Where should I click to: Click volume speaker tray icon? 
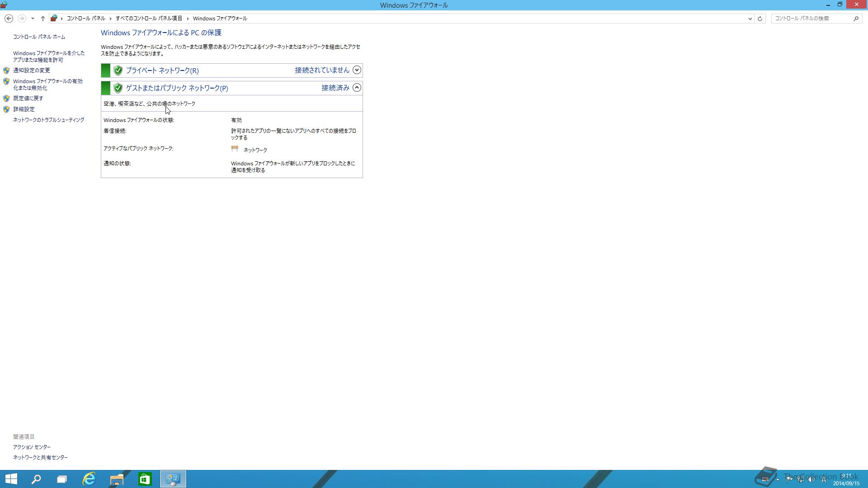[x=811, y=479]
